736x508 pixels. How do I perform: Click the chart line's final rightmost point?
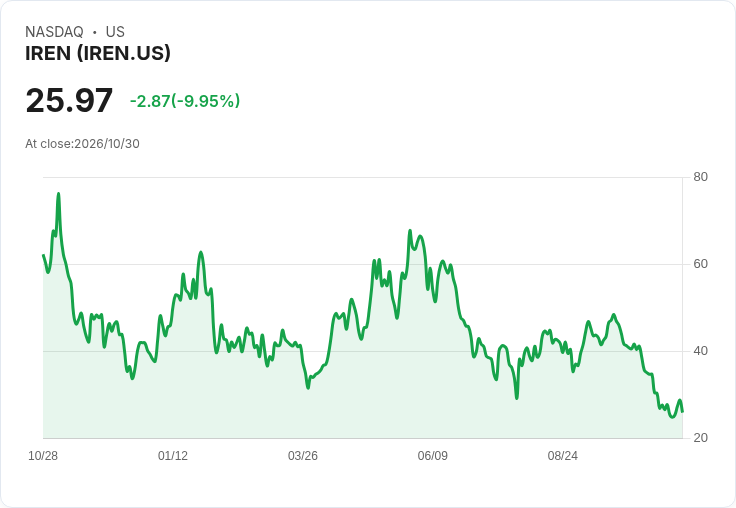pyautogui.click(x=682, y=412)
